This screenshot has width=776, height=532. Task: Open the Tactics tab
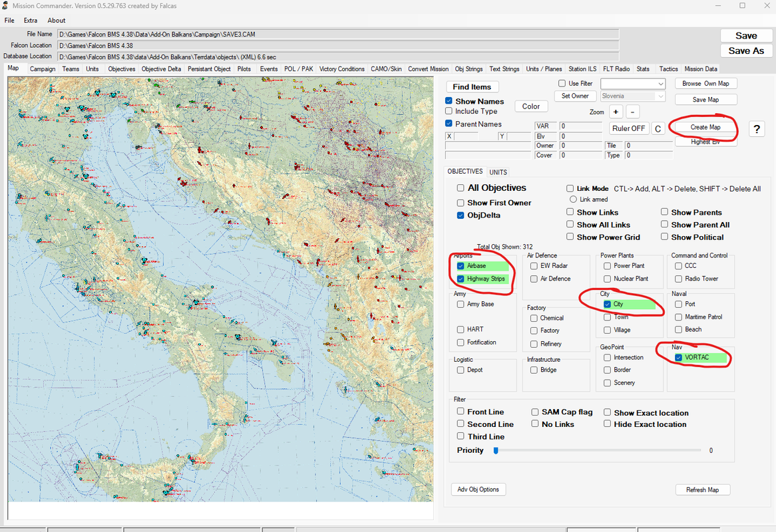pyautogui.click(x=668, y=68)
